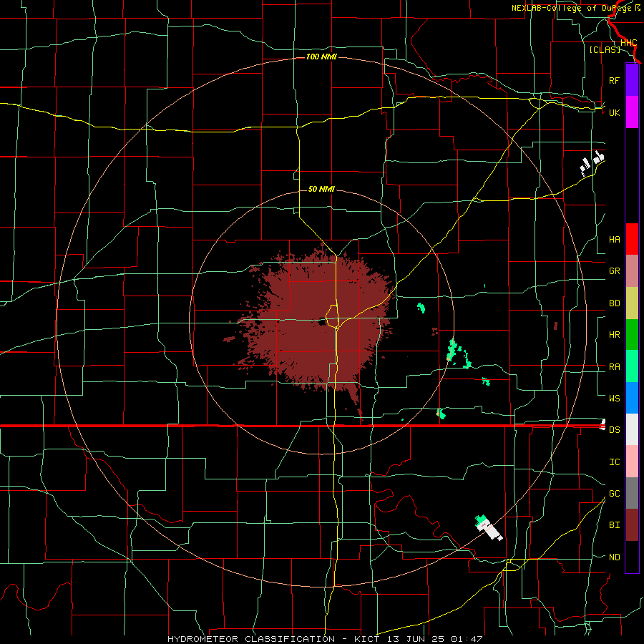Click the IC light pink legend swatch
644x644 pixels.
tap(632, 462)
